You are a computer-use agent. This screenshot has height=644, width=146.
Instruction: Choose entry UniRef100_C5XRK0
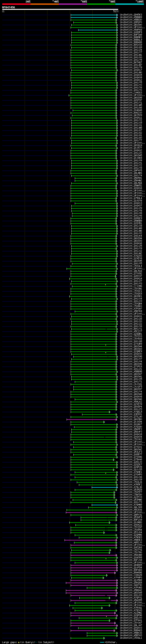[x=131, y=306]
